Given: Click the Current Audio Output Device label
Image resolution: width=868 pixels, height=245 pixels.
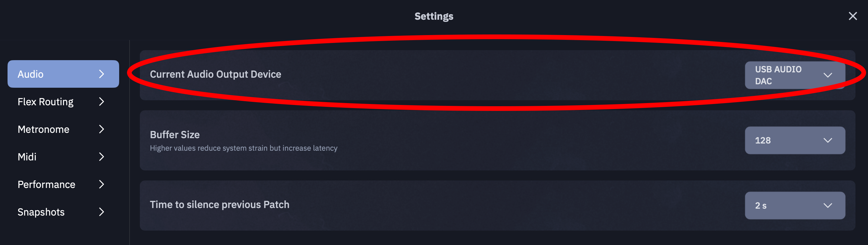Looking at the screenshot, I should coord(215,74).
